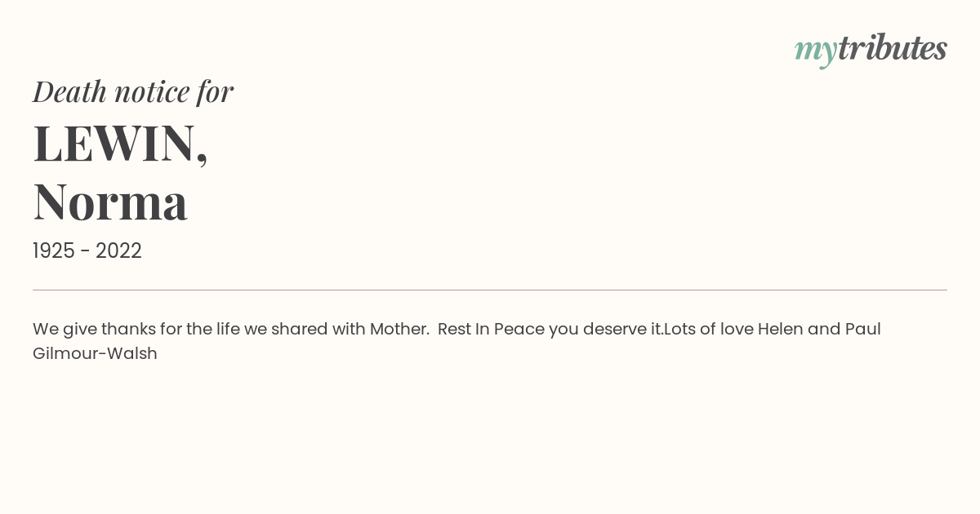The width and height of the screenshot is (980, 514).
Task: Click the mytributes logo
Action: tap(871, 50)
